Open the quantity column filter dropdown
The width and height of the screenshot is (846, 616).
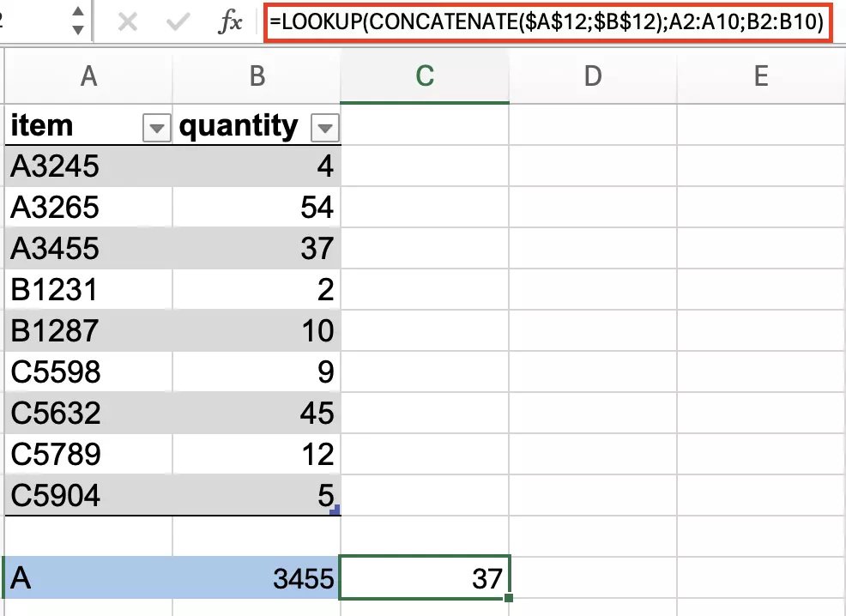pyautogui.click(x=325, y=129)
